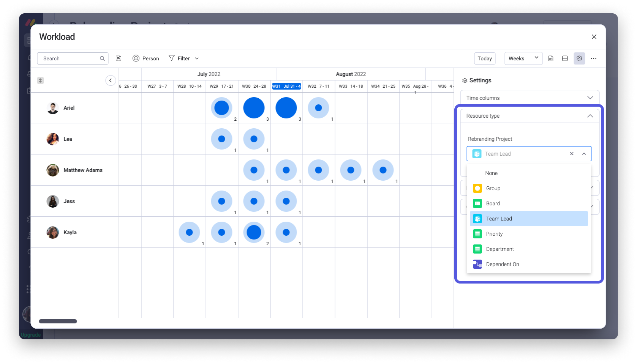The height and width of the screenshot is (364, 637).
Task: Click the Group option's yellow icon
Action: pyautogui.click(x=477, y=188)
